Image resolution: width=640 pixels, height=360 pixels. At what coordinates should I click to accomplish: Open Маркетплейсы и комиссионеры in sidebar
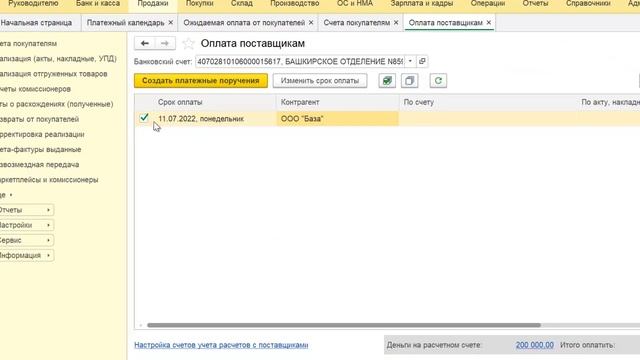tap(49, 180)
